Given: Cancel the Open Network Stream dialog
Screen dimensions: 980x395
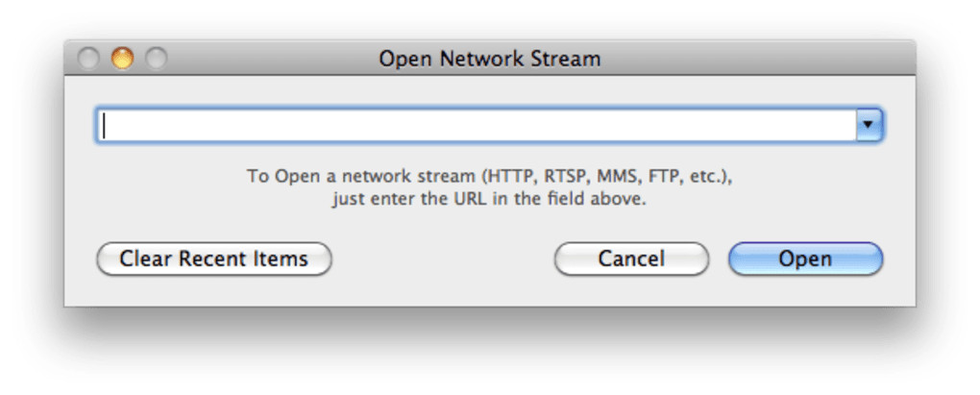Looking at the screenshot, I should coord(631,259).
